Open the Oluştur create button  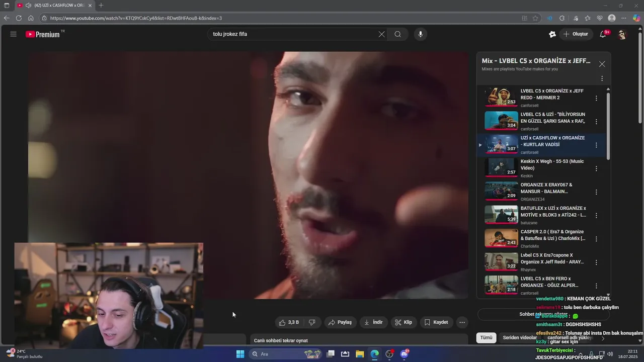coord(576,34)
